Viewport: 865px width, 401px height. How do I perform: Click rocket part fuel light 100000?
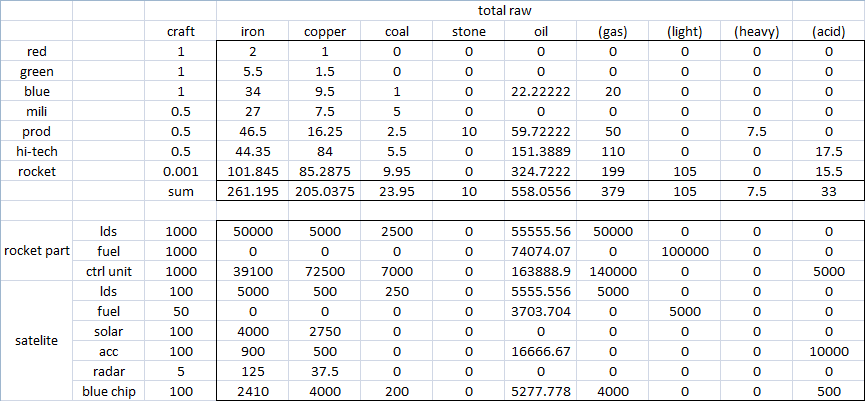pyautogui.click(x=684, y=251)
